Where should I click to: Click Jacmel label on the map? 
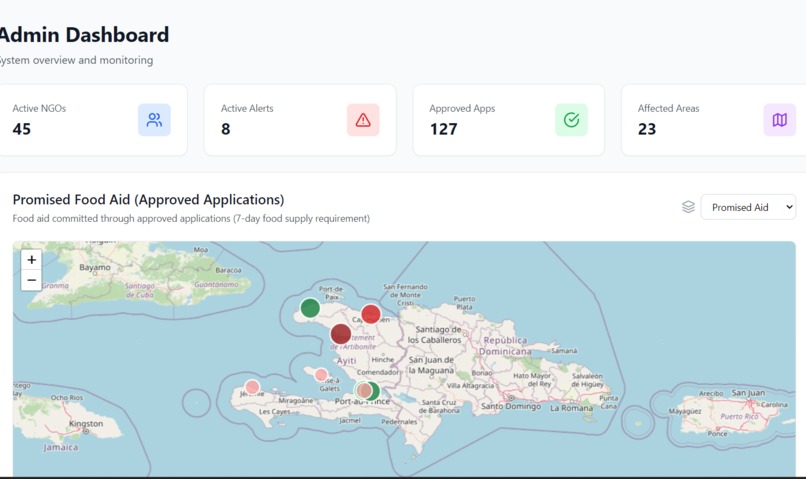coord(350,420)
